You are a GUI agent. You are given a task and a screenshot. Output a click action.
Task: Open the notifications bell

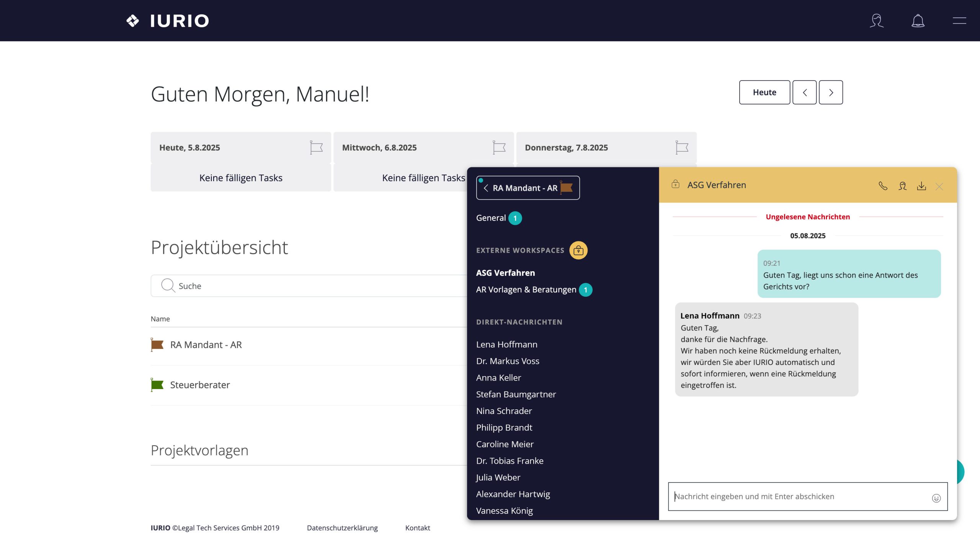918,21
